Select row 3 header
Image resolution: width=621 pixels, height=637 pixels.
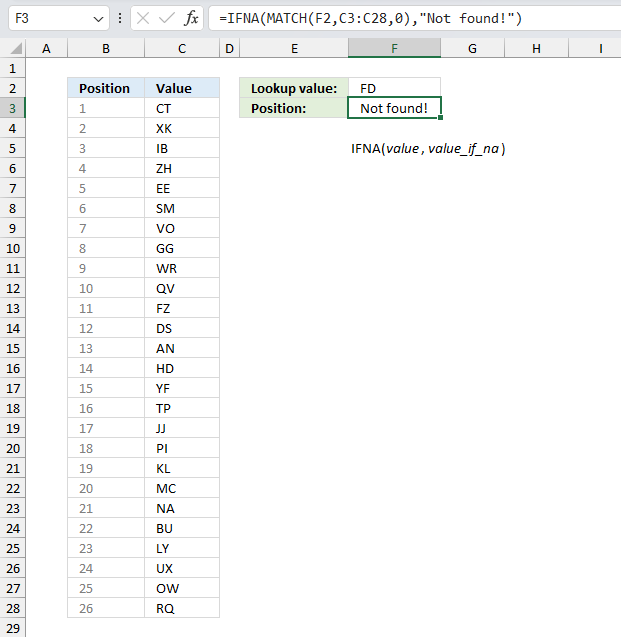13,108
